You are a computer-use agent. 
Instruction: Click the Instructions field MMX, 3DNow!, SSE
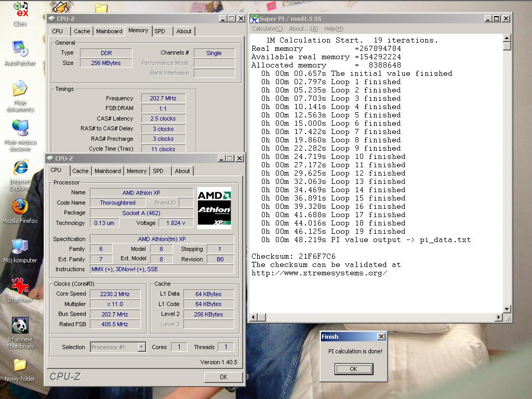click(x=162, y=269)
